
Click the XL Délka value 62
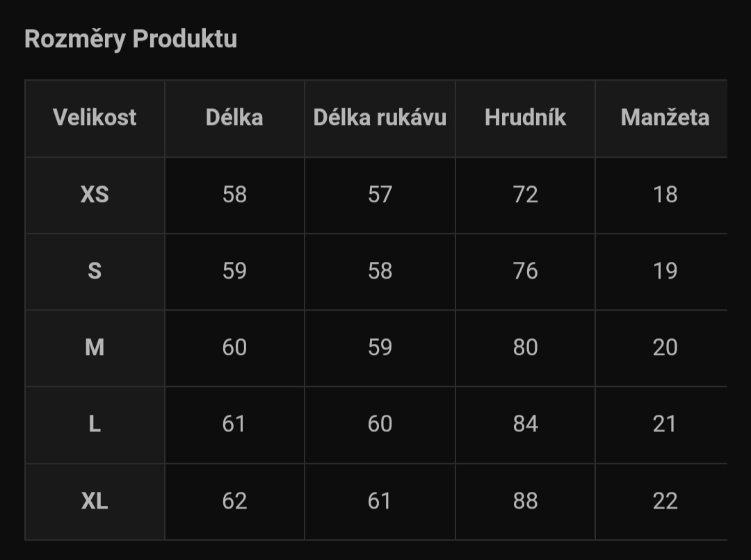[235, 501]
